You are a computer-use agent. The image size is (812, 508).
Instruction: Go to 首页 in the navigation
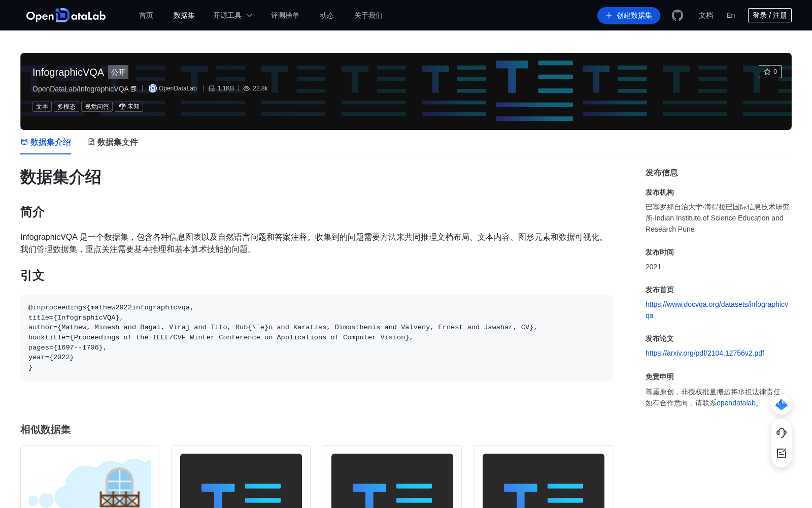(146, 15)
